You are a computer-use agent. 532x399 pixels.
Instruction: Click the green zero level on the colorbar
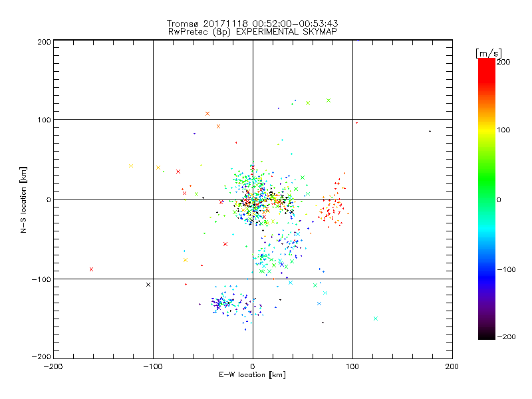point(487,199)
